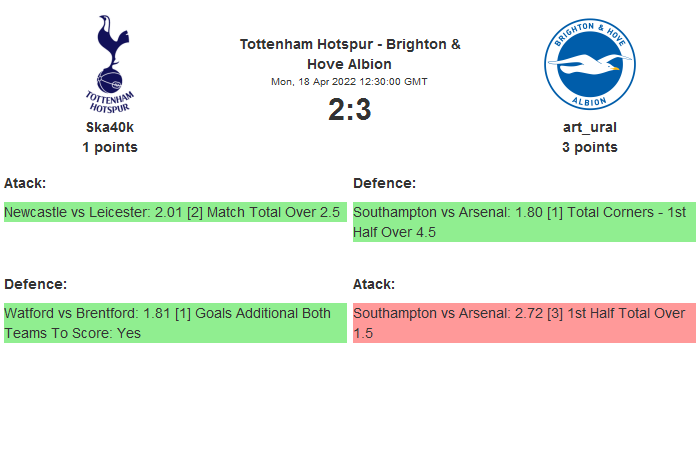The height and width of the screenshot is (460, 700).
Task: Open the Ska40k player name
Action: tap(110, 127)
